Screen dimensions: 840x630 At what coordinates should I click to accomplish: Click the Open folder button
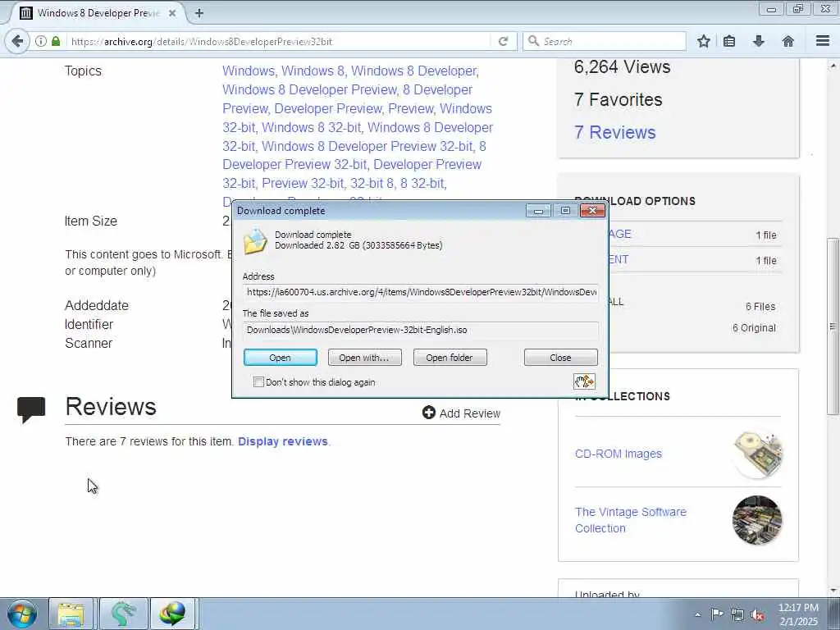[x=450, y=358]
